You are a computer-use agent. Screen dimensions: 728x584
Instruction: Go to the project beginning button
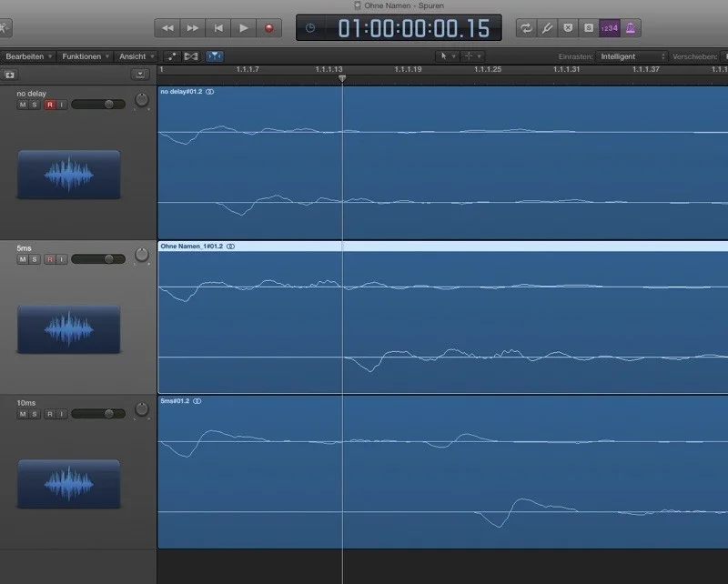pyautogui.click(x=218, y=28)
